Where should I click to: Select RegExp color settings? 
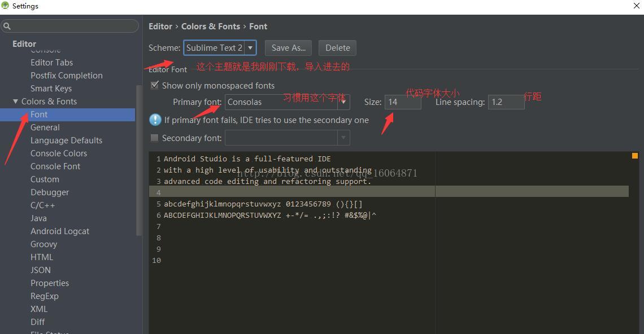[45, 296]
